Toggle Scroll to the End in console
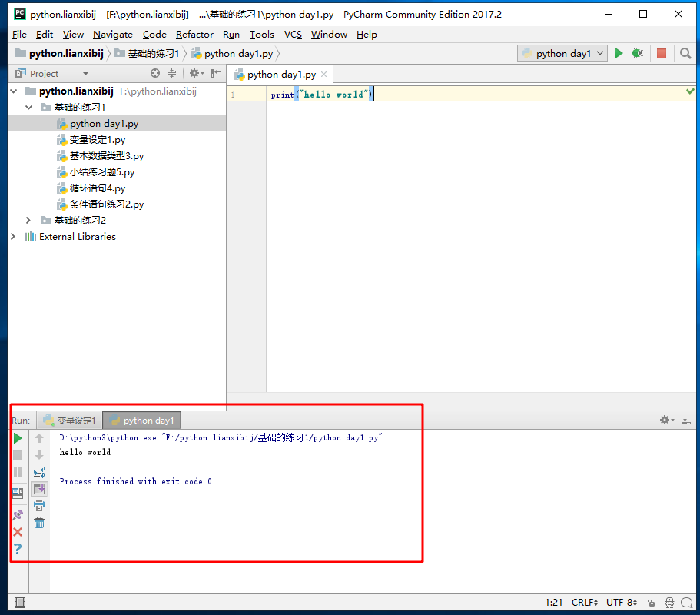The image size is (700, 615). [x=39, y=489]
